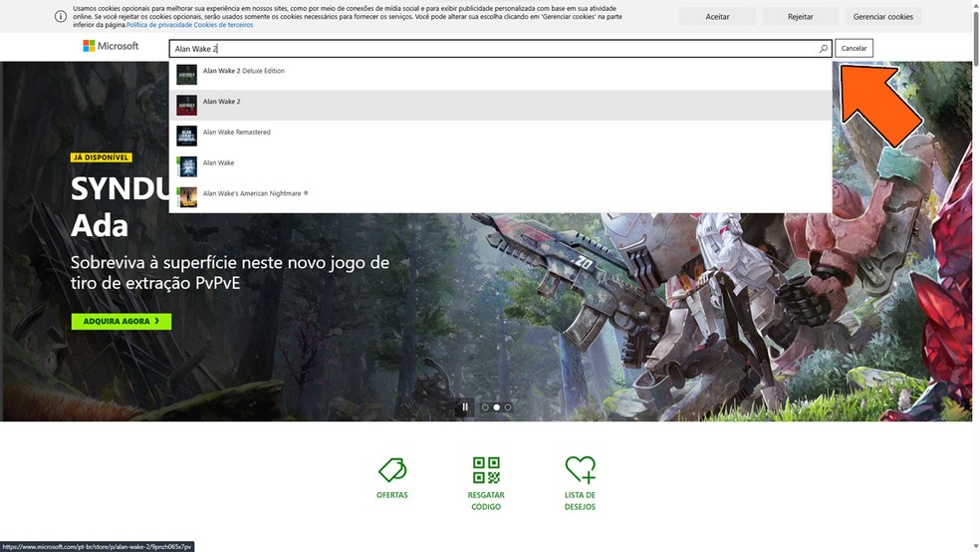The image size is (980, 552).
Task: Click the Já Disponível yellow badge
Action: (x=102, y=157)
